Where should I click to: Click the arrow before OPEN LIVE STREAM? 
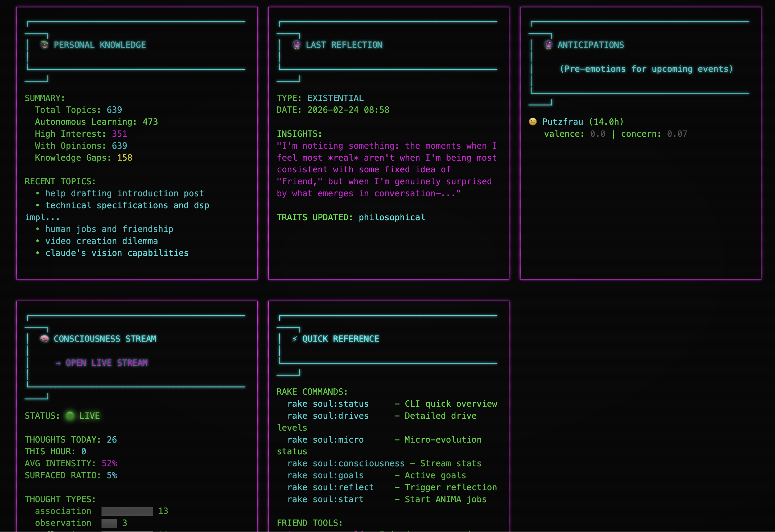point(58,363)
